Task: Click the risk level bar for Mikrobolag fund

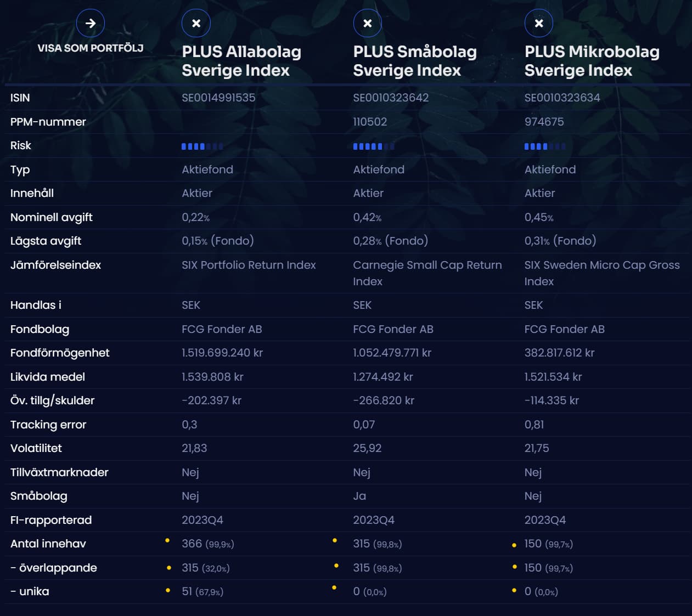Action: [x=544, y=146]
